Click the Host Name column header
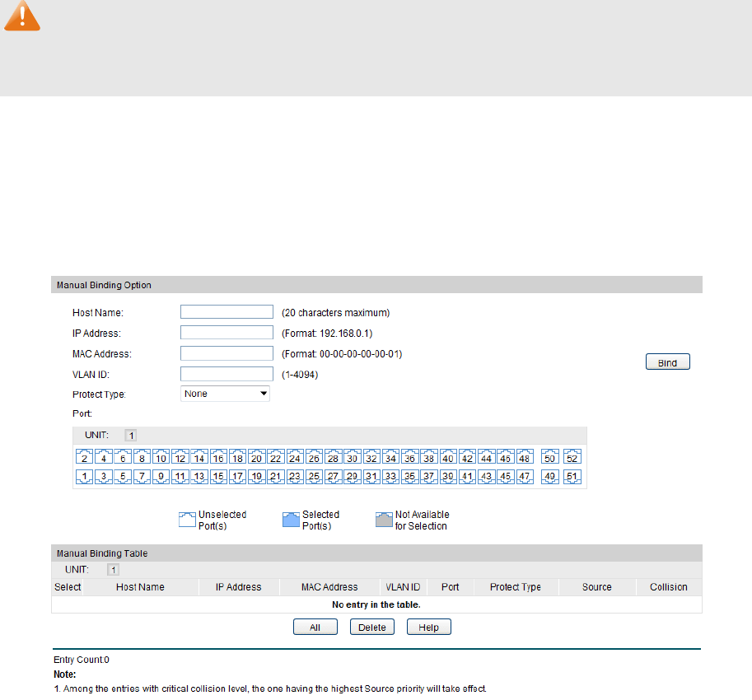This screenshot has width=752, height=700. tap(141, 587)
